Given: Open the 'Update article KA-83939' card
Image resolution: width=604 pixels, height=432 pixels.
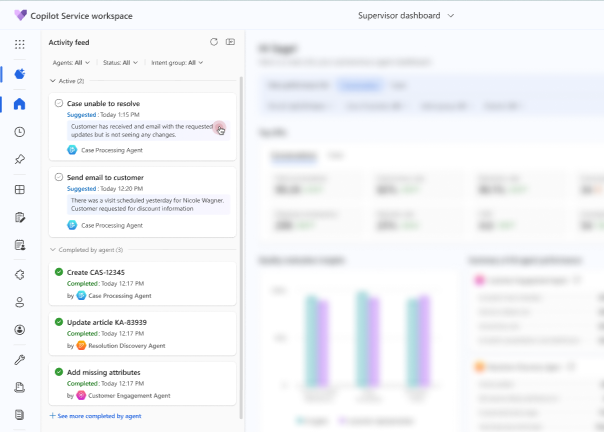Looking at the screenshot, I should tap(143, 334).
